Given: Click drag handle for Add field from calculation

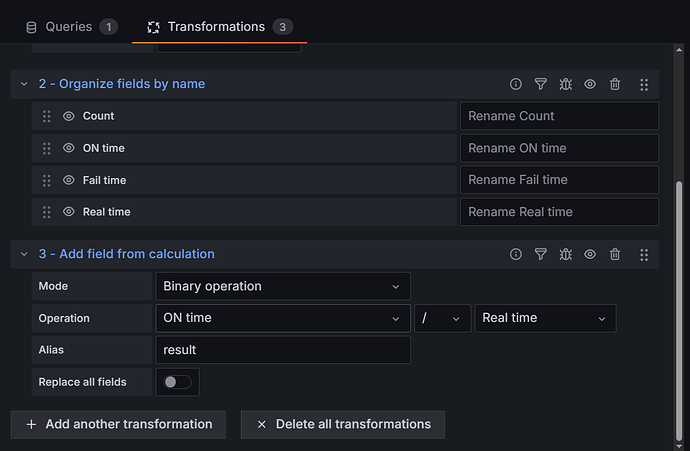Looking at the screenshot, I should pos(644,254).
